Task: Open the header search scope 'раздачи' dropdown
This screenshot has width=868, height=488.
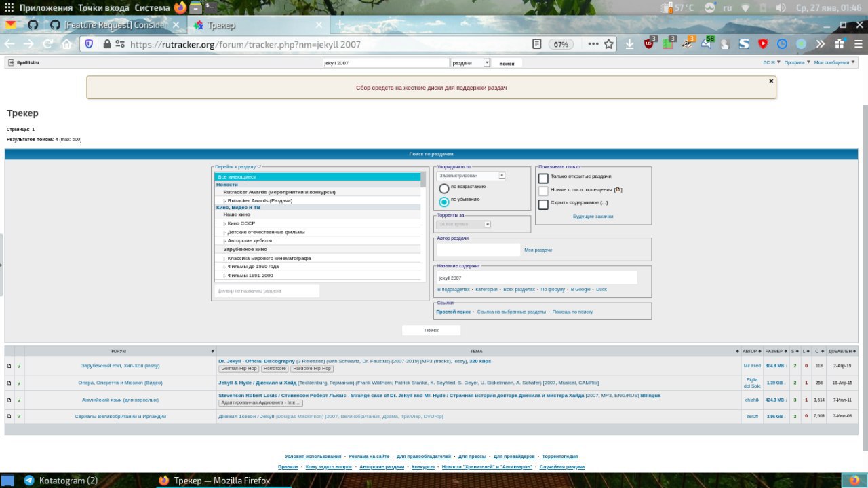Action: coord(470,62)
